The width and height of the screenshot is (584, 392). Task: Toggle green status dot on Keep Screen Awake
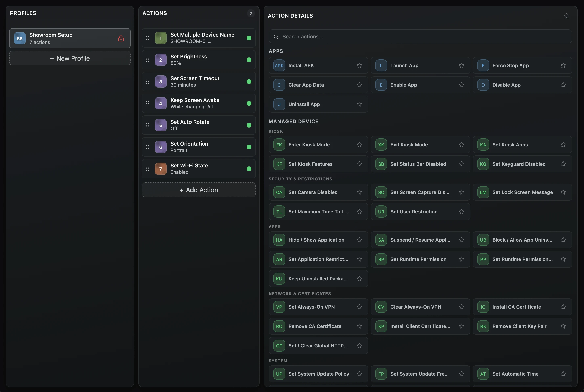click(249, 103)
